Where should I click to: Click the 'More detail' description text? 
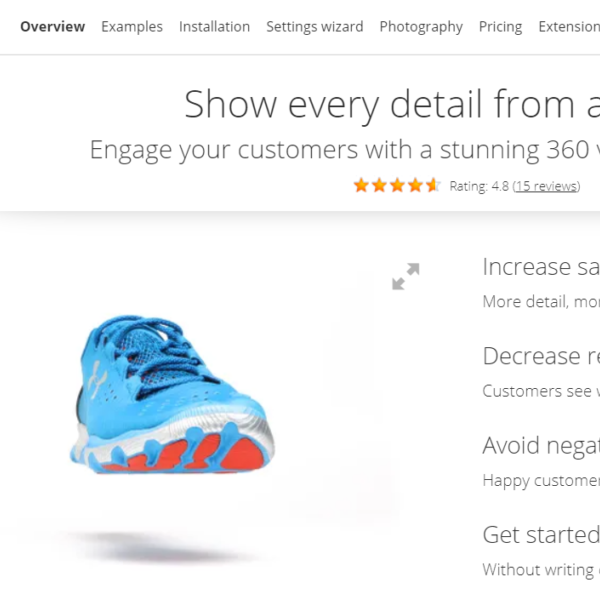point(541,302)
